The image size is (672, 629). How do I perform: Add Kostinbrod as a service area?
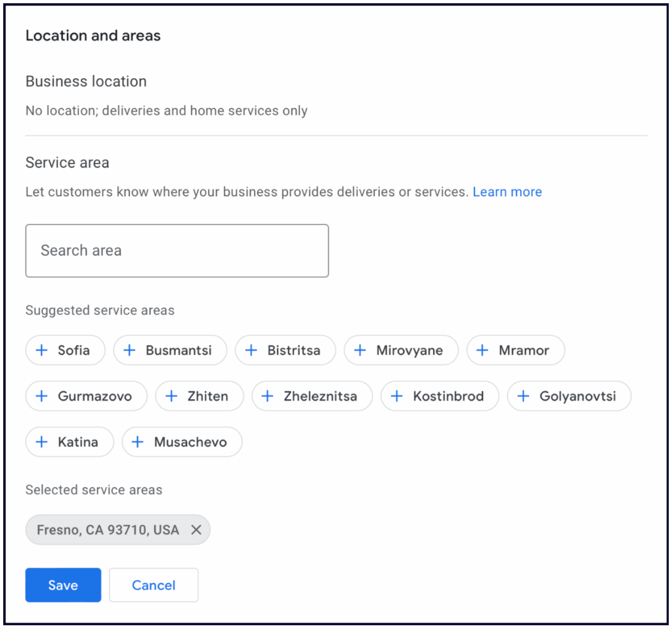click(440, 396)
